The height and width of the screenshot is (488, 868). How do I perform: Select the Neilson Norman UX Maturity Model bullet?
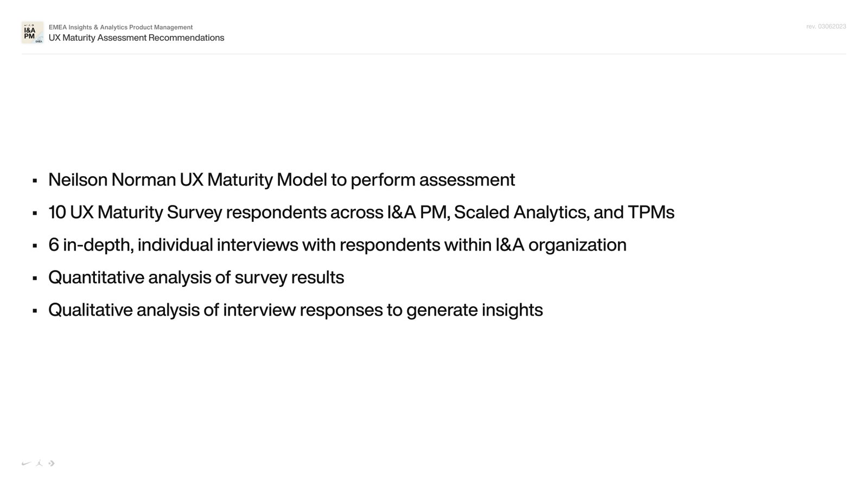pos(282,179)
